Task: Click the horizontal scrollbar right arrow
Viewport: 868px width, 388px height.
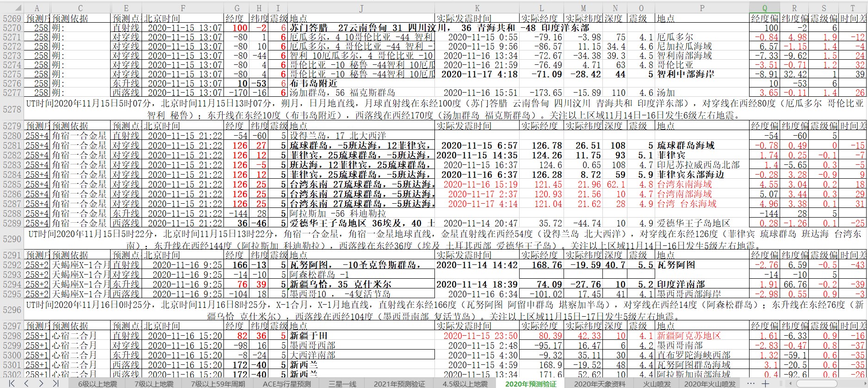Action: point(863,383)
